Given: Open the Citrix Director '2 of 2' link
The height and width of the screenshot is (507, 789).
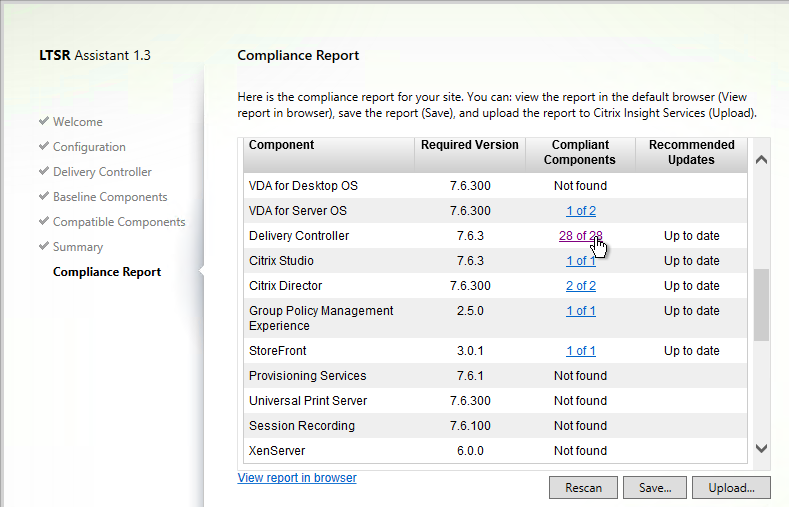Looking at the screenshot, I should 581,286.
